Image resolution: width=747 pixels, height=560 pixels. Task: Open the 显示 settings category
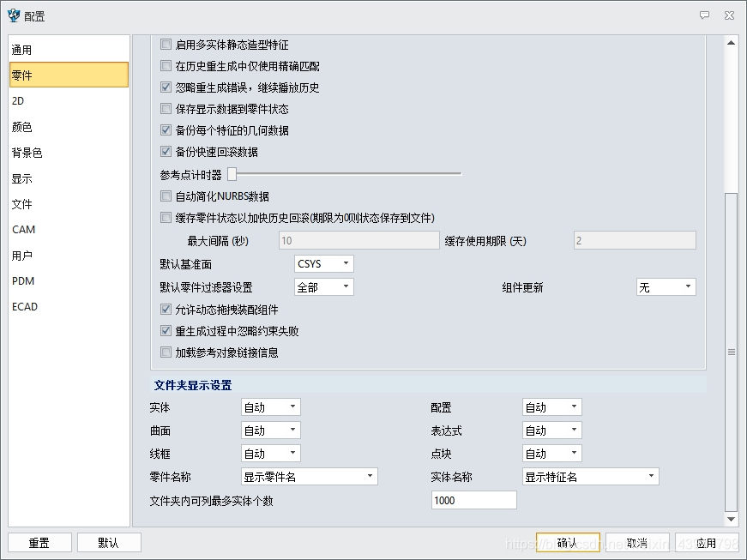tap(69, 178)
